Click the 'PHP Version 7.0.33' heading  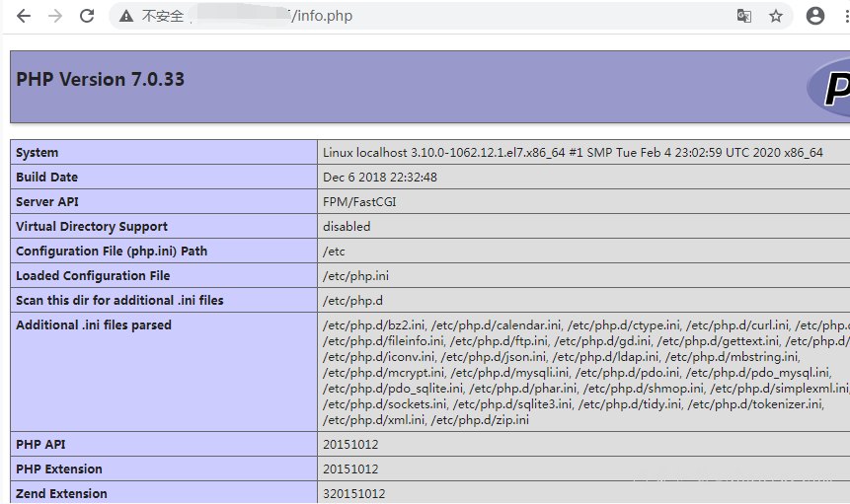(101, 80)
